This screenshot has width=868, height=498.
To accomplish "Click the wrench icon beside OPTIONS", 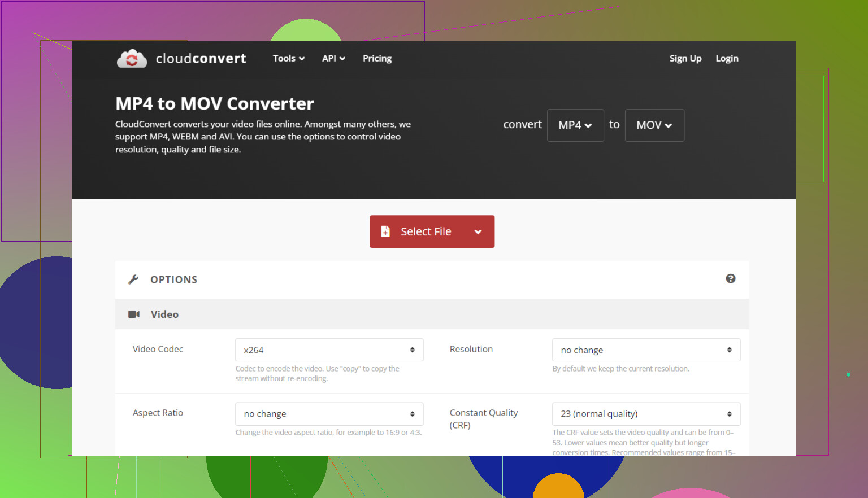I will (133, 279).
